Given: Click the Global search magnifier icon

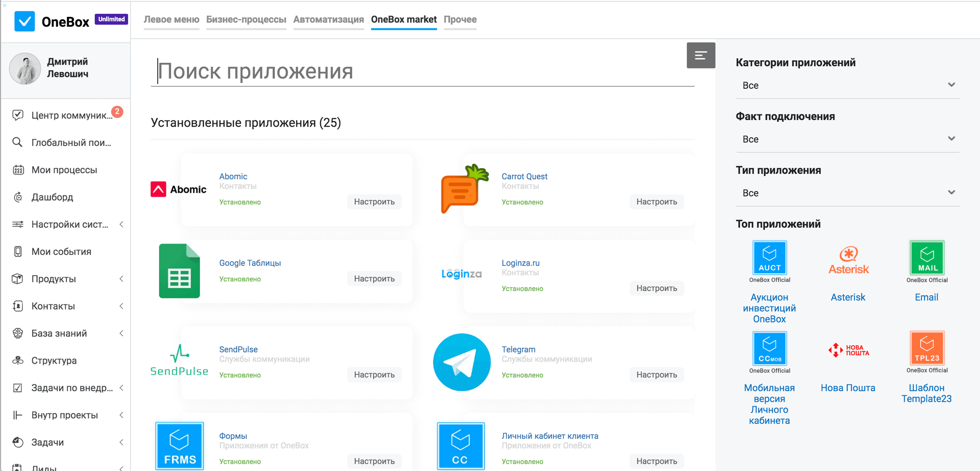Looking at the screenshot, I should (18, 142).
